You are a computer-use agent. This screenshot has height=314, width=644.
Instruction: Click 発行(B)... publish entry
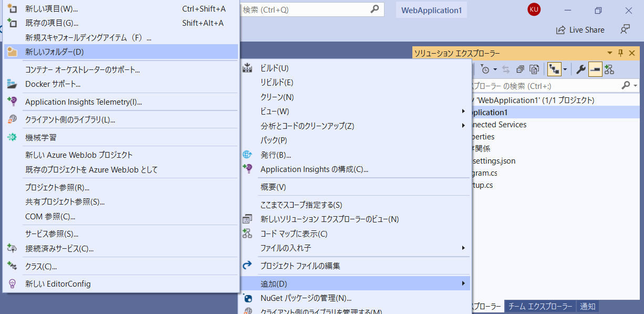tap(356, 155)
